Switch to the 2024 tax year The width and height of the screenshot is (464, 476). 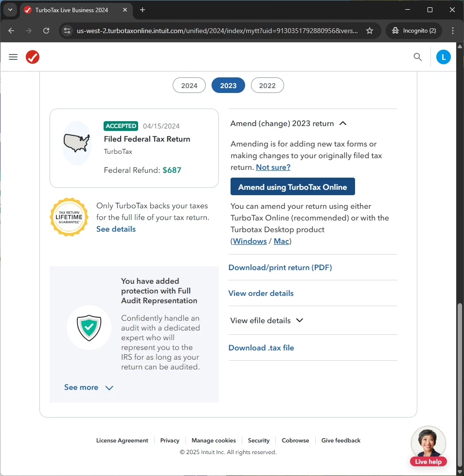tap(189, 86)
